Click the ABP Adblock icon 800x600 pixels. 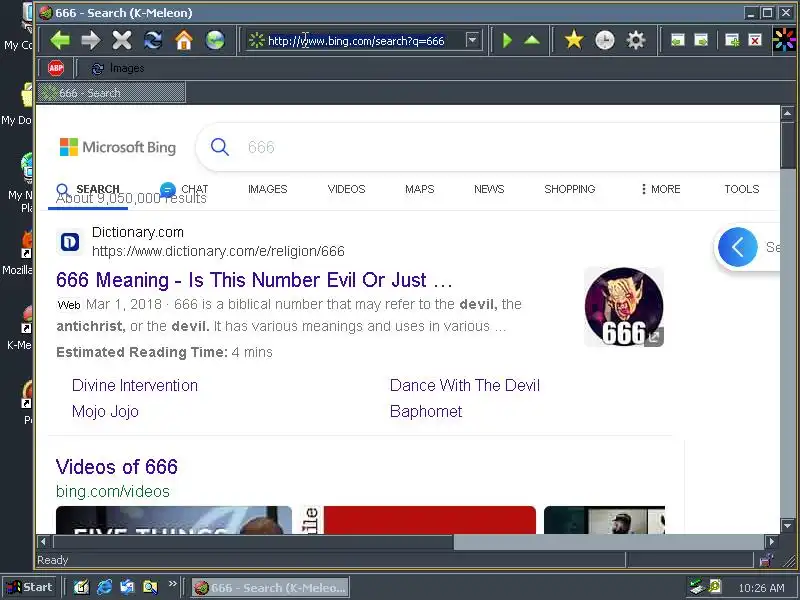pos(56,68)
